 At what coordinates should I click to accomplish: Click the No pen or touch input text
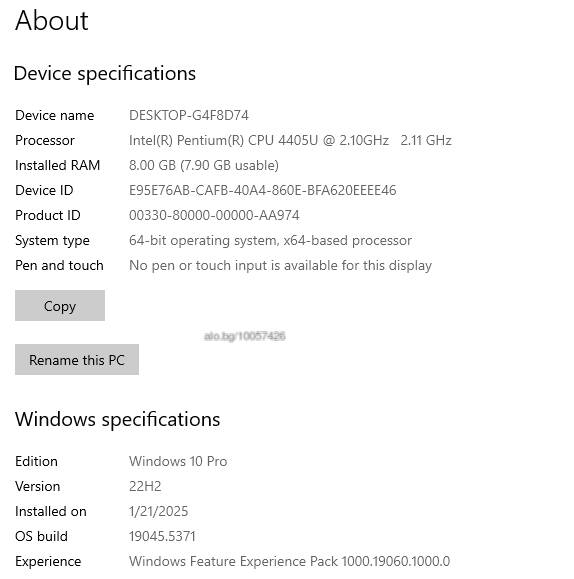click(280, 265)
